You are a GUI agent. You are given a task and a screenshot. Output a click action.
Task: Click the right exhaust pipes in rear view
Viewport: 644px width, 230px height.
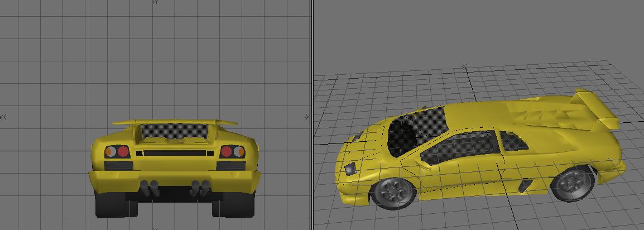coord(200,187)
